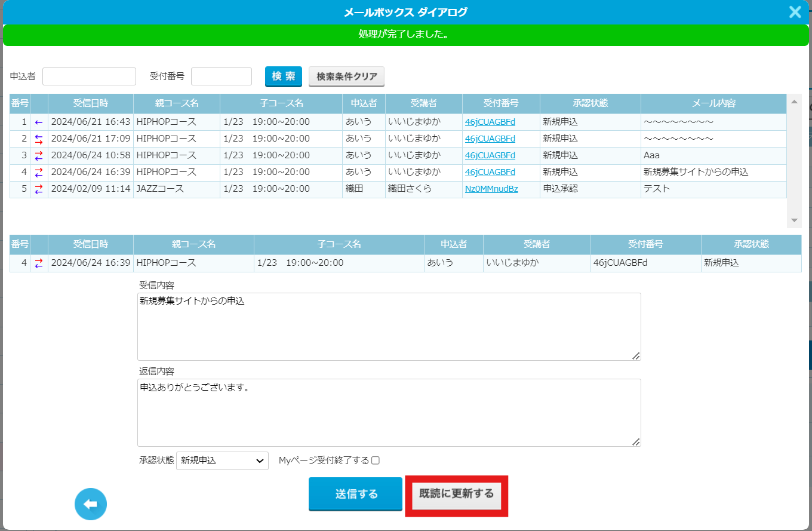Viewport: 812px width, 531px height.
Task: Click the 検索 button
Action: pos(284,76)
